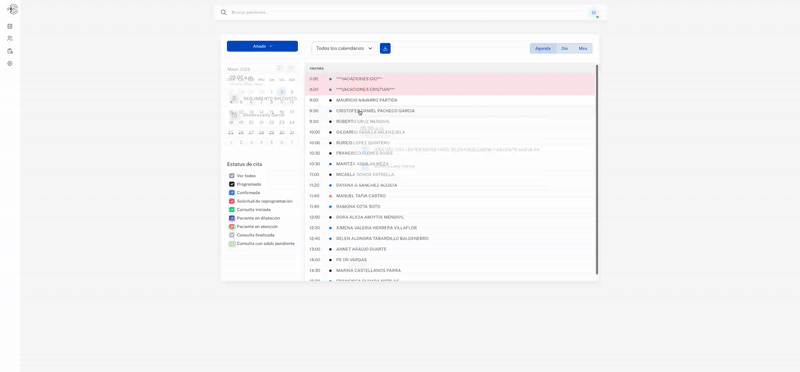
Task: Open BELEN ALONDRA TABARDILLO BALDENEBRO appointment
Action: coord(450,238)
